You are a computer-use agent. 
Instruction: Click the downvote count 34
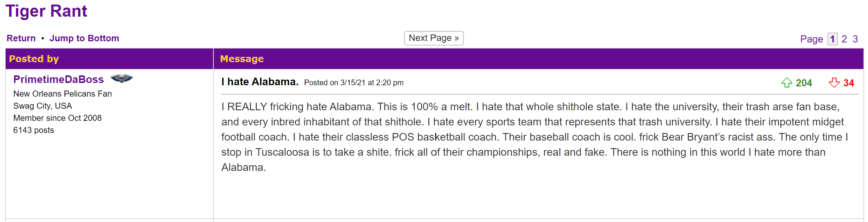[849, 83]
